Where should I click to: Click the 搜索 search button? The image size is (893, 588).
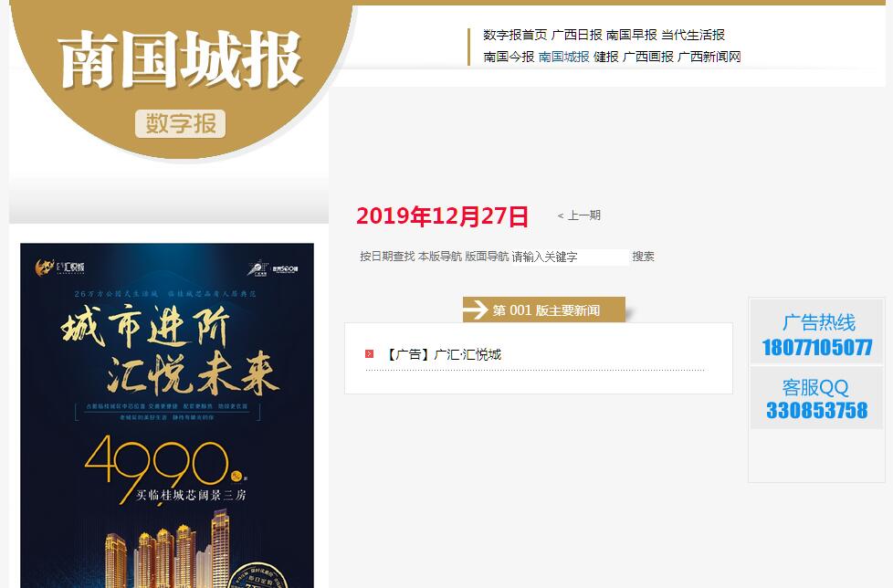[x=643, y=257]
